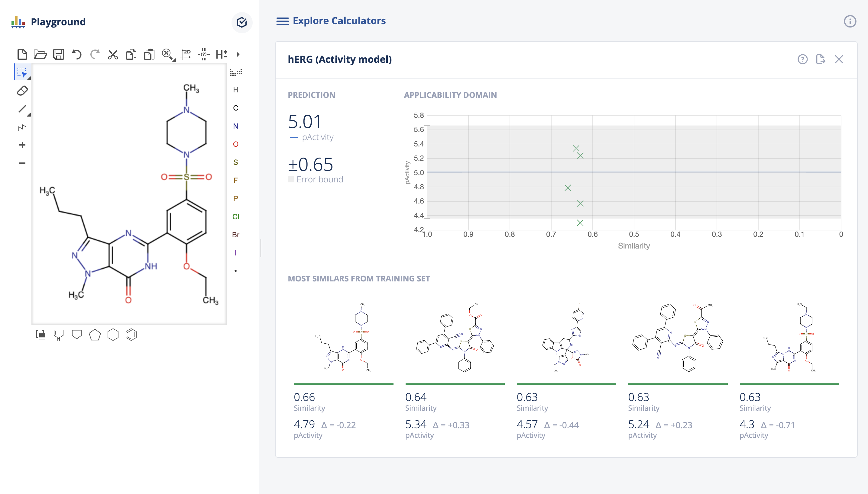868x494 pixels.
Task: Toggle the Error bound legend
Action: coord(316,179)
